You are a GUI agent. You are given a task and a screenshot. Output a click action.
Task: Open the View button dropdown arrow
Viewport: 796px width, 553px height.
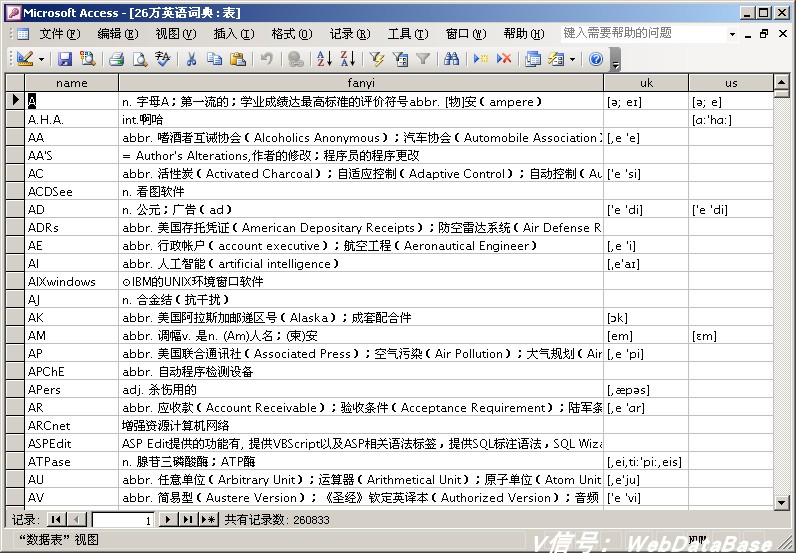tap(42, 59)
